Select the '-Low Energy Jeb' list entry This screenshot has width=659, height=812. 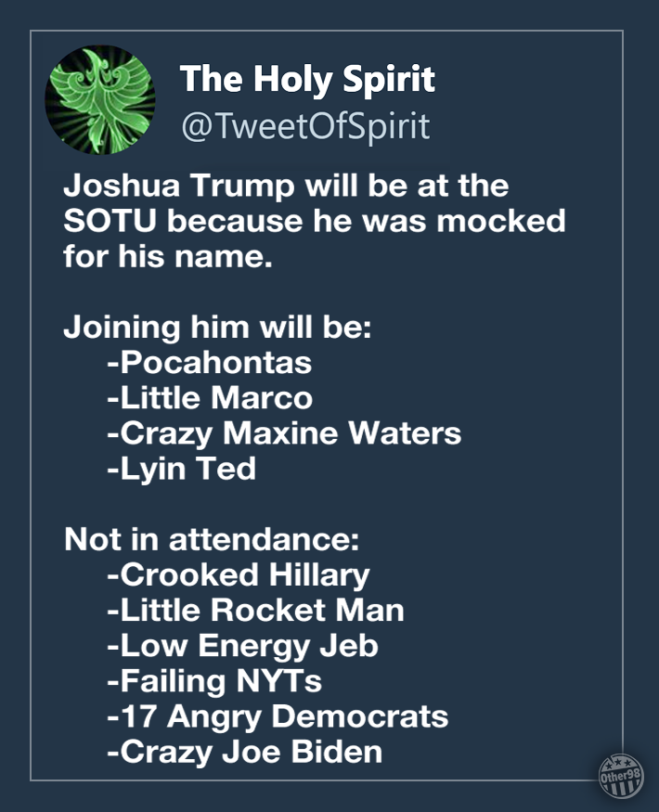pos(242,646)
